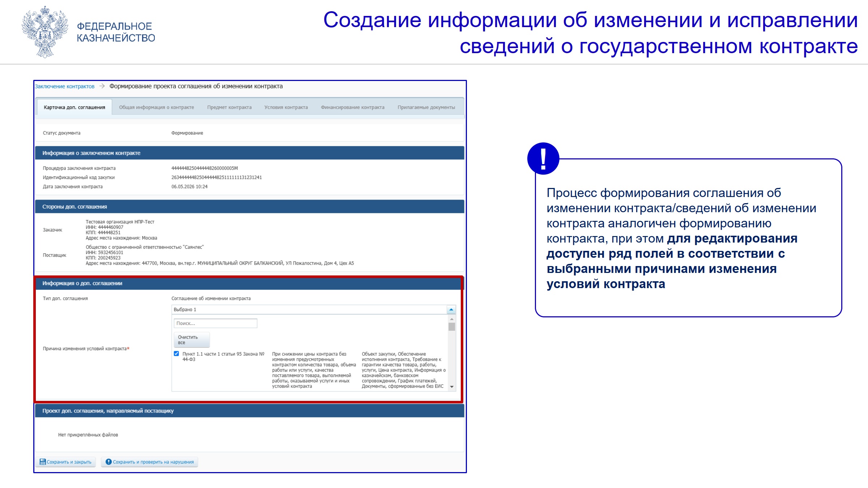
Task: Click the contract date 06.05.2026 10:24
Action: pyautogui.click(x=190, y=187)
